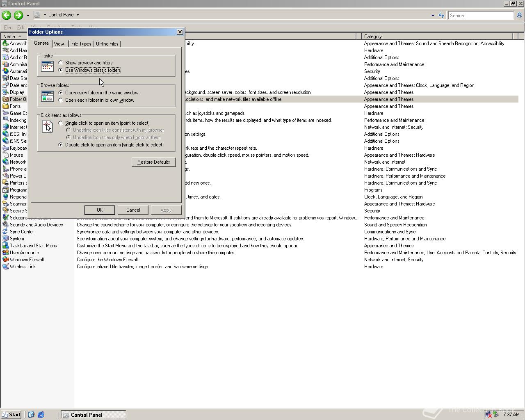Select Show preview and filters
The width and height of the screenshot is (525, 420).
(85, 63)
